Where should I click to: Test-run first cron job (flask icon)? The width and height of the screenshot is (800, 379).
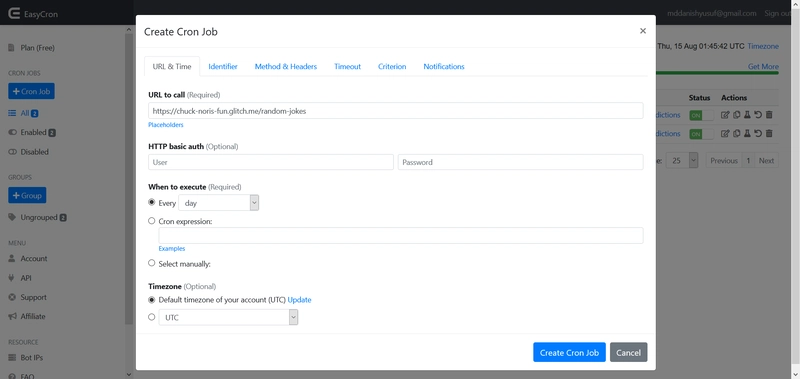click(x=747, y=115)
